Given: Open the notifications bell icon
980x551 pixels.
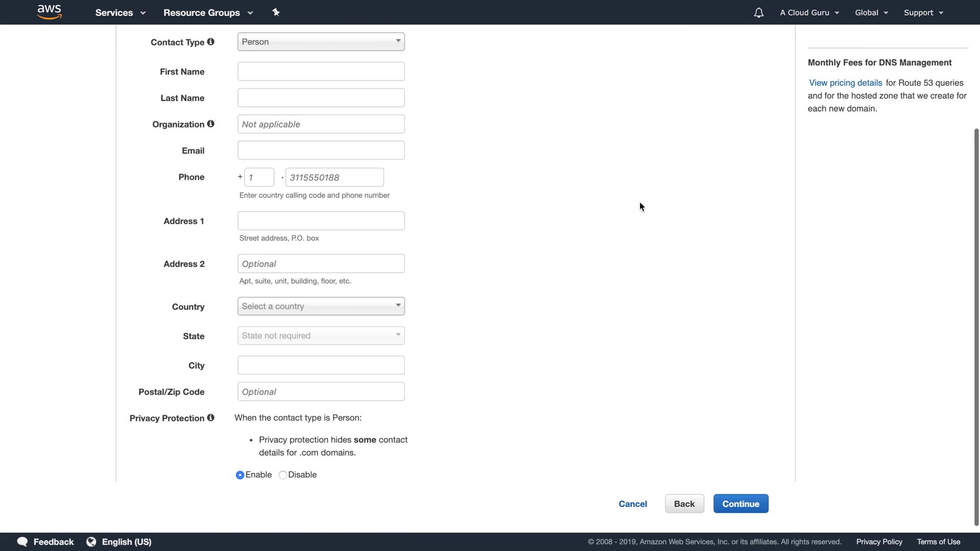Looking at the screenshot, I should pyautogui.click(x=758, y=13).
